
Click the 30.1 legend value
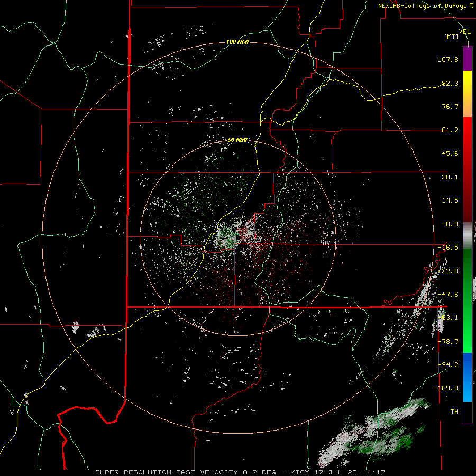point(450,177)
